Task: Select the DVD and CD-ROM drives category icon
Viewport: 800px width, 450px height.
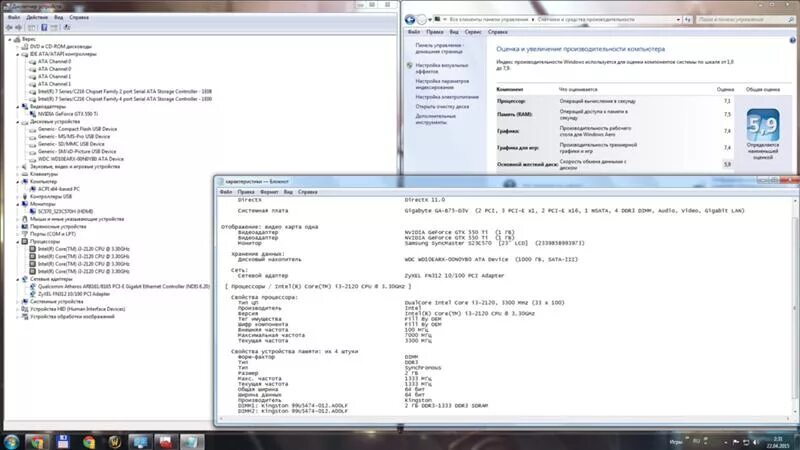Action: (24, 46)
